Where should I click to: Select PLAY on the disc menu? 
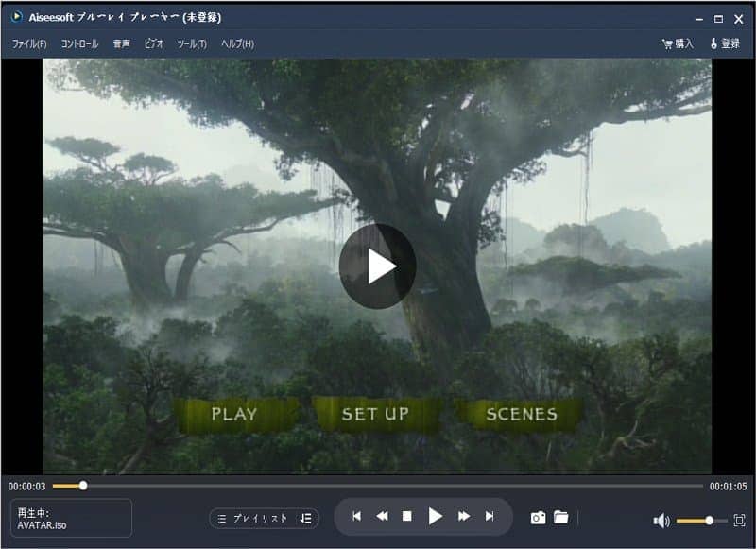234,414
